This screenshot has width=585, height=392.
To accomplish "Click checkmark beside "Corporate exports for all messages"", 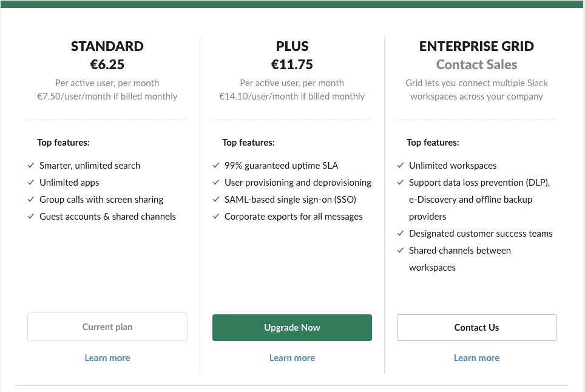I will [215, 216].
